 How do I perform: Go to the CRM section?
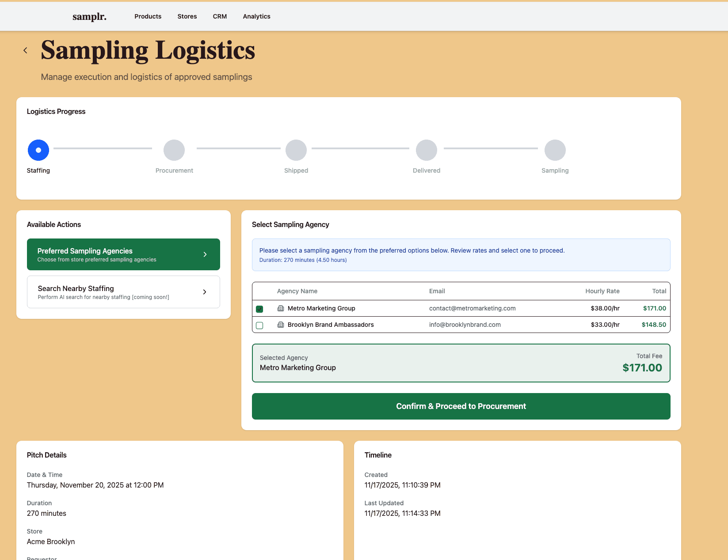click(220, 16)
